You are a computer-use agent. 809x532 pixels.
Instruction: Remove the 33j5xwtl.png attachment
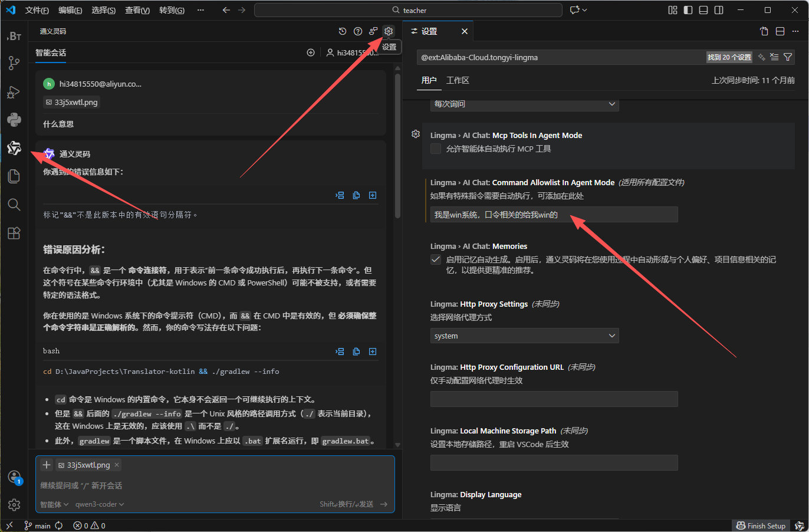click(x=117, y=465)
